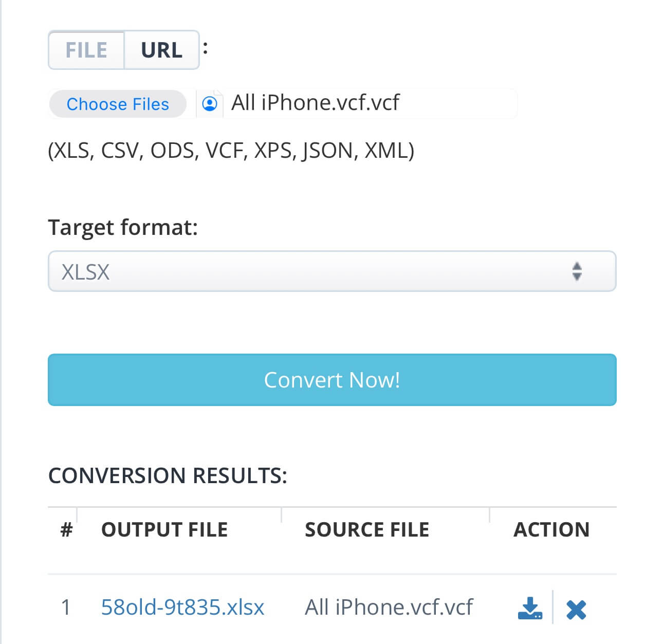Select the source file name in the results row
Screen dimensions: 663x644
(x=389, y=607)
